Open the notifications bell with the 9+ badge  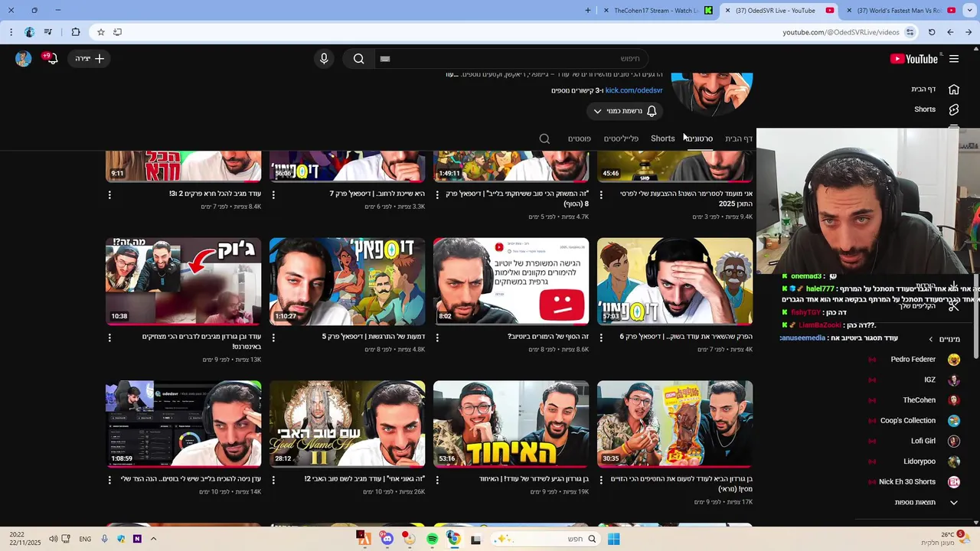51,59
